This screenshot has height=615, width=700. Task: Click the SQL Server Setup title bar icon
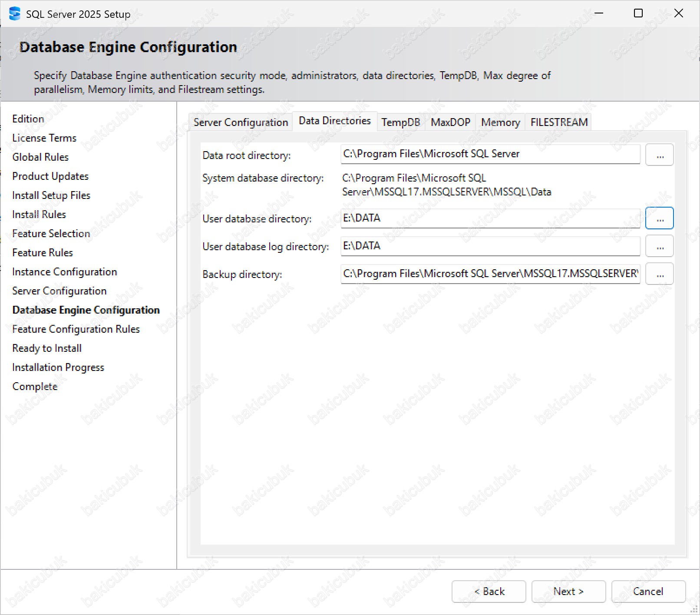pos(14,14)
